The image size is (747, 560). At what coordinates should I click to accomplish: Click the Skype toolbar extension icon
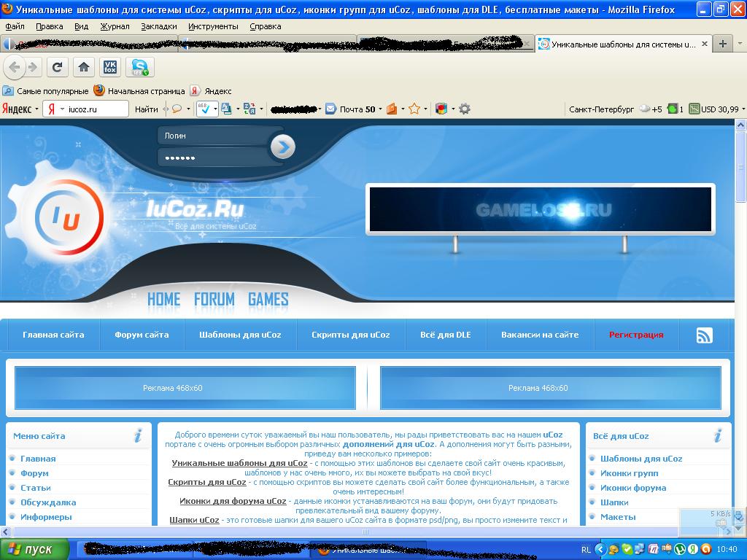coord(140,67)
